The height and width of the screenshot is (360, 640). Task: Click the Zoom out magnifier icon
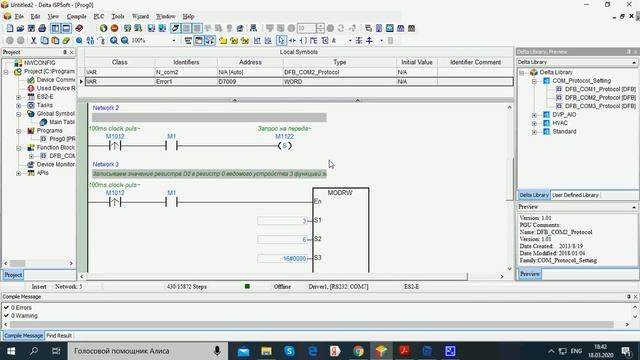click(x=125, y=40)
